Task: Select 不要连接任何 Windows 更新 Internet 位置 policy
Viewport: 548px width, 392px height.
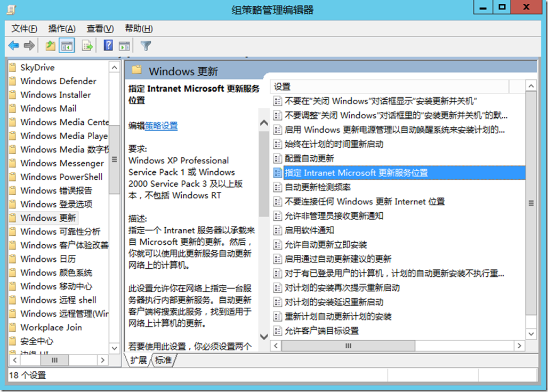Action: pos(365,202)
